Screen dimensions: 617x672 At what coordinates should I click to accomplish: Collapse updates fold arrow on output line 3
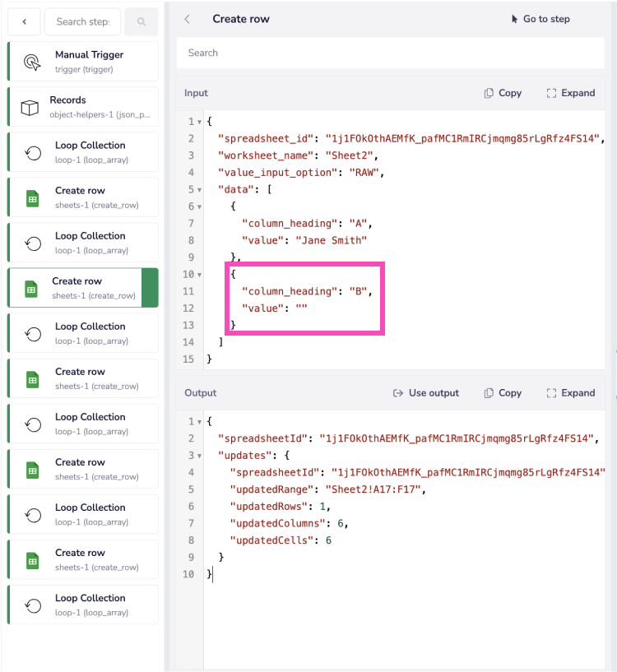199,456
